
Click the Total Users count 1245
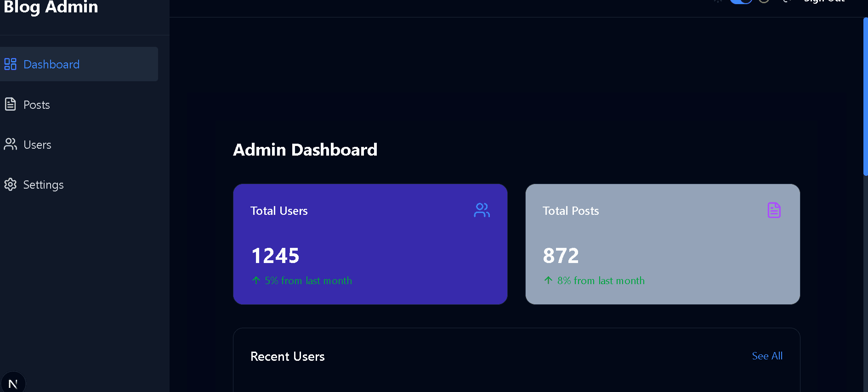pos(275,256)
